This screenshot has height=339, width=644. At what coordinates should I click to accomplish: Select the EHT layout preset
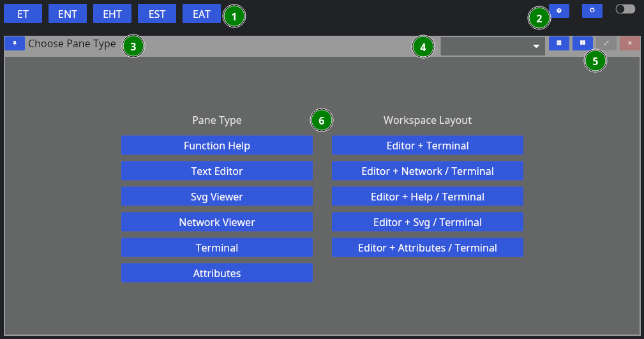coord(112,14)
